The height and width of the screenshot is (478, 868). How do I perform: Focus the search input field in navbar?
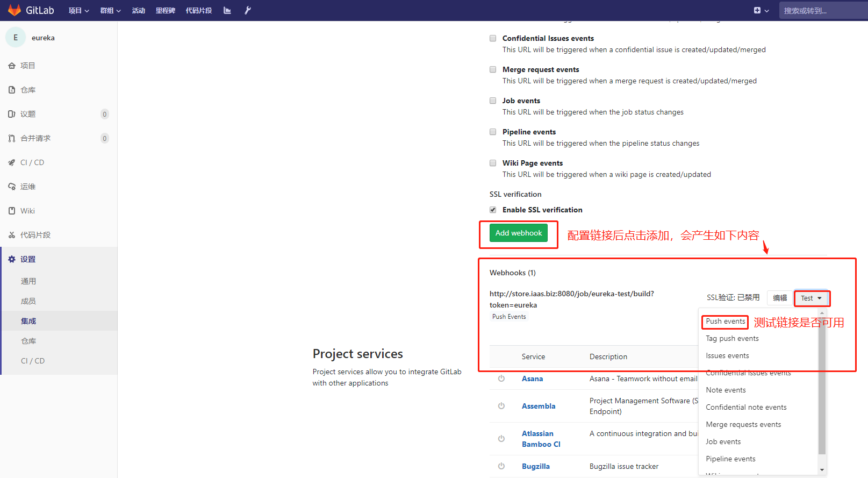822,11
